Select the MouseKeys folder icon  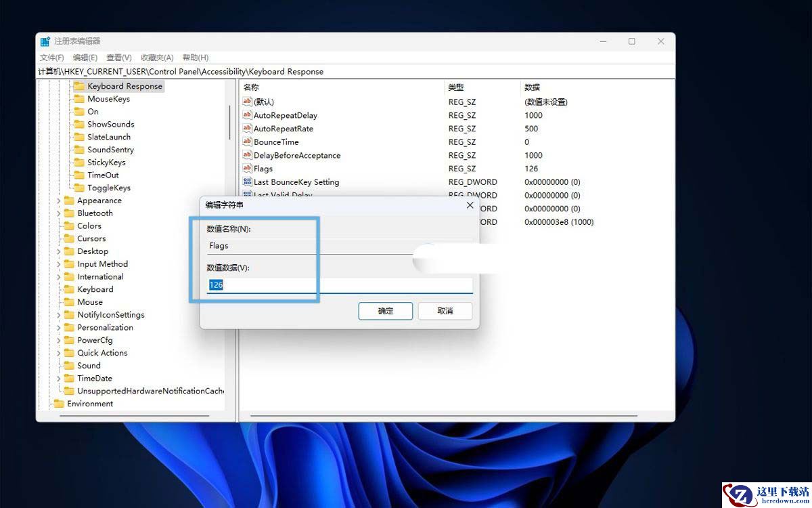pos(79,99)
